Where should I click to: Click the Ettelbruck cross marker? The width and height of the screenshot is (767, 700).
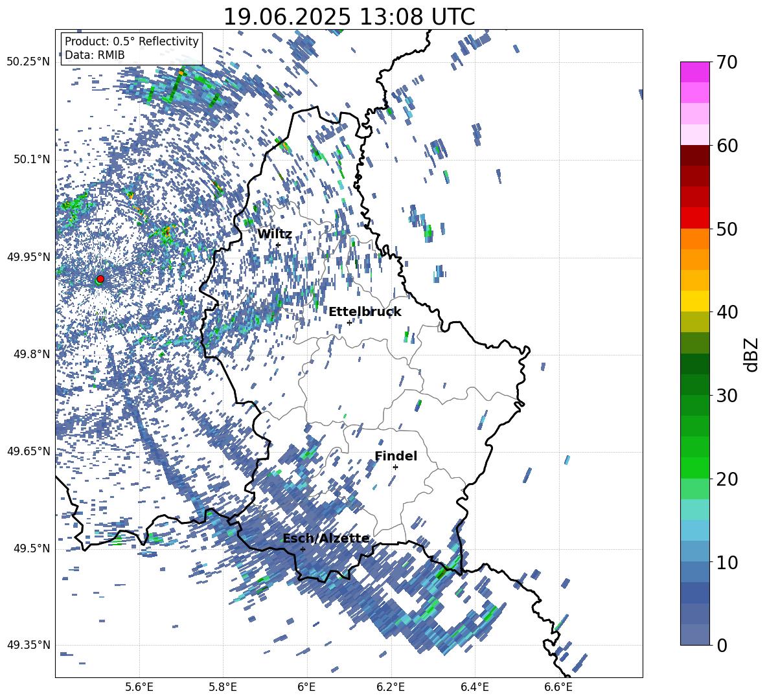tap(349, 322)
